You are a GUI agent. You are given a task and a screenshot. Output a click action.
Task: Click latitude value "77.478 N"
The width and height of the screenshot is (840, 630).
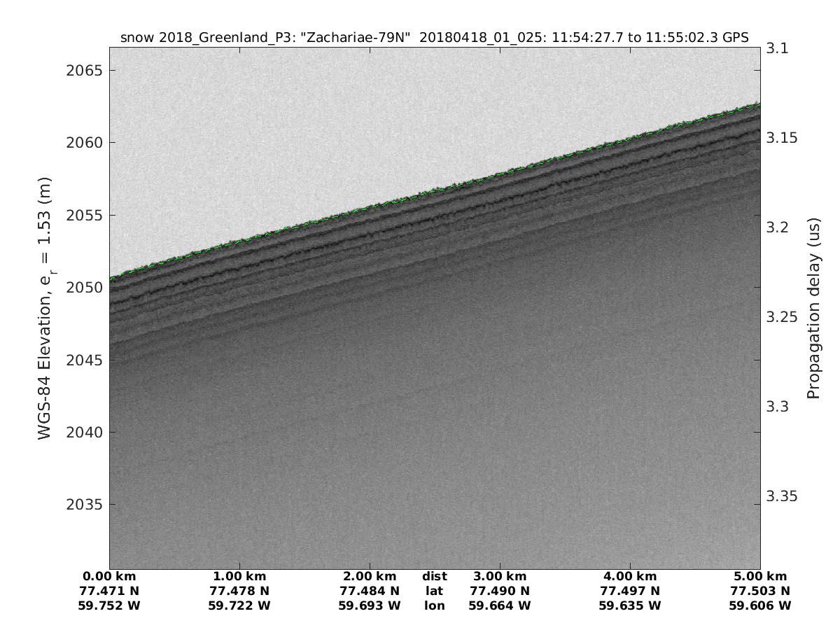tap(239, 591)
